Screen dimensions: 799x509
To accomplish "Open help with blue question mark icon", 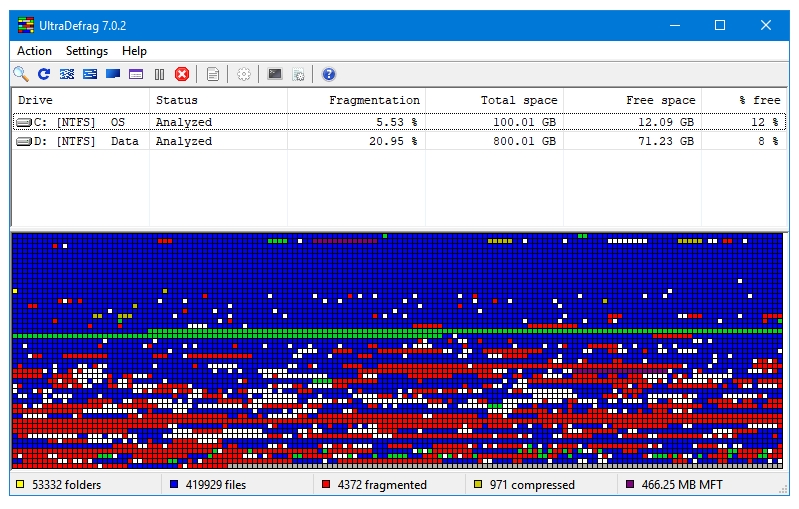I will click(x=329, y=74).
